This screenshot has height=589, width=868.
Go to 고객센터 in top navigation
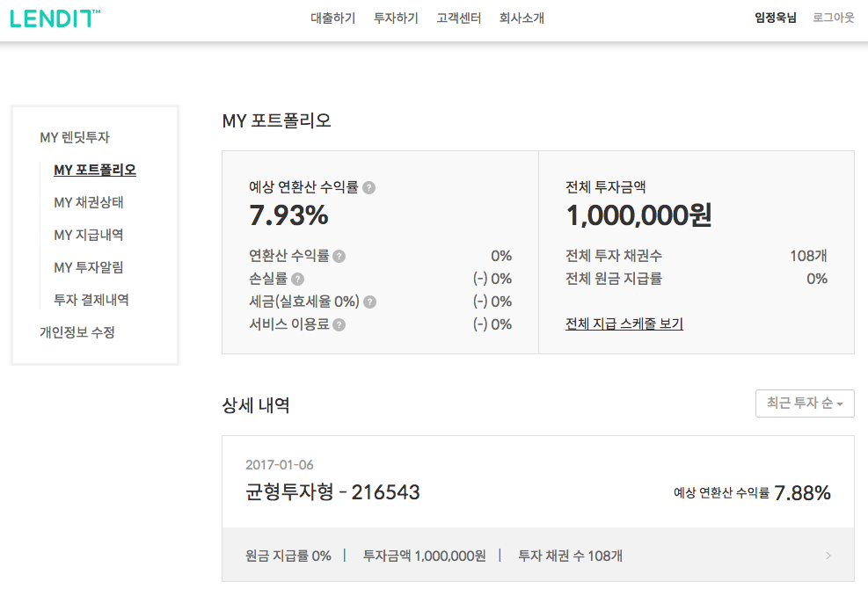(x=458, y=18)
